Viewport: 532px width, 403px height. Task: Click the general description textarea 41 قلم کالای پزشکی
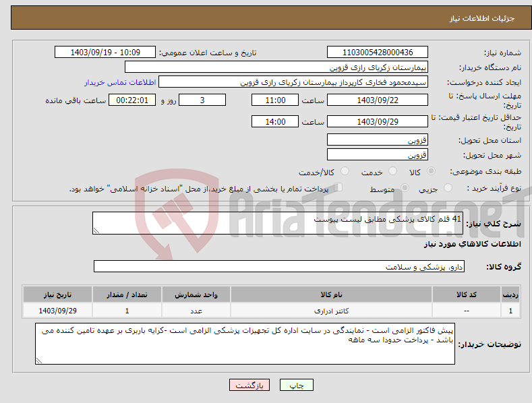tap(278, 223)
